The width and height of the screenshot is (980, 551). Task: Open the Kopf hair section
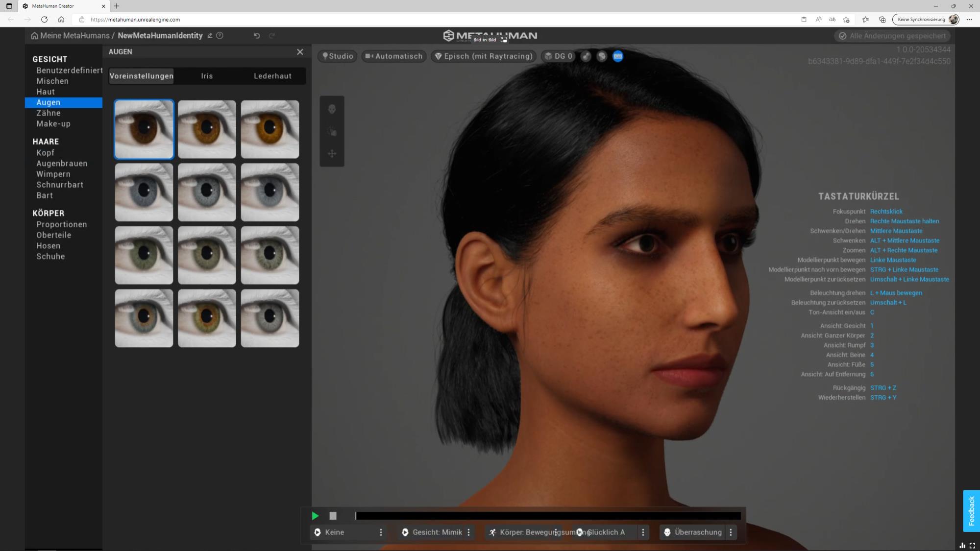pyautogui.click(x=45, y=153)
